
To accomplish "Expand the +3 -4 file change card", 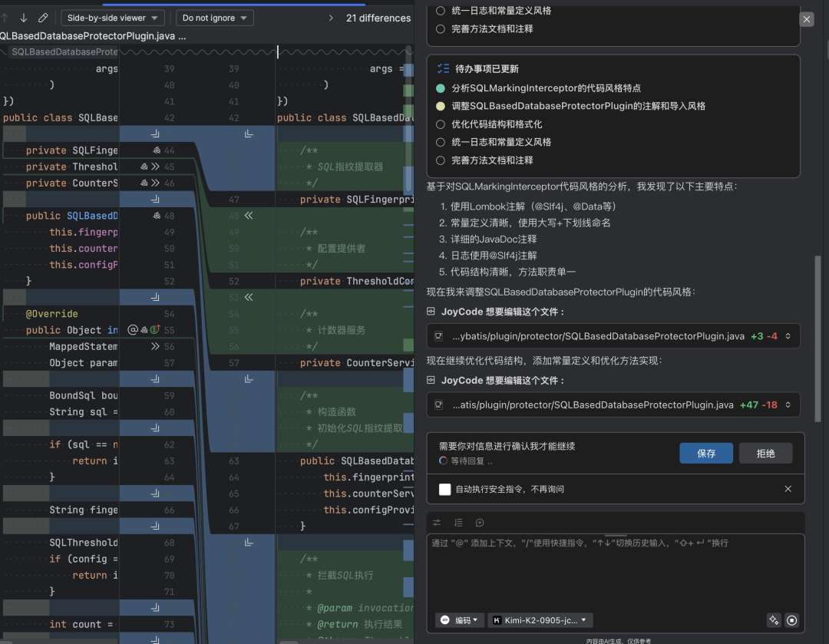I will 788,336.
